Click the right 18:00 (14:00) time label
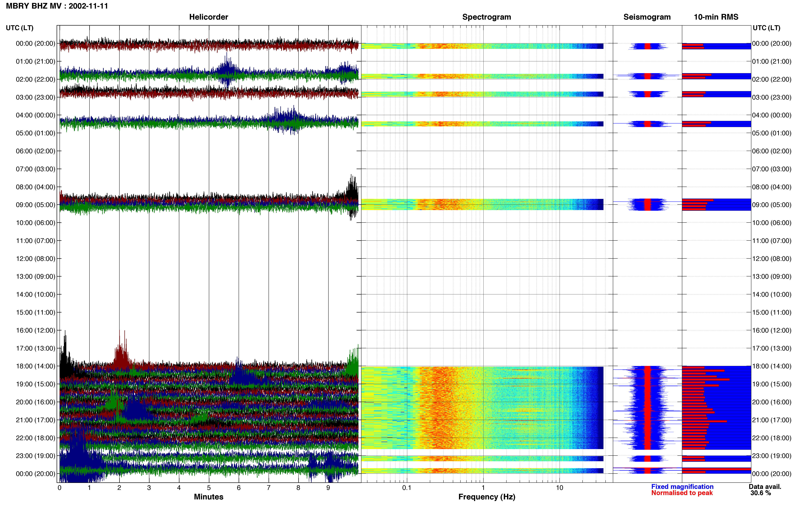This screenshot has height=508, width=812. [x=772, y=366]
